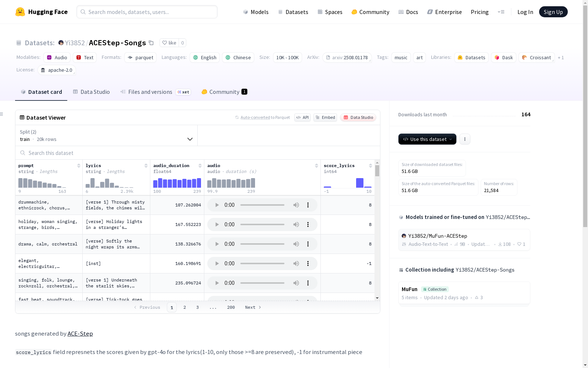Open the MuFun collection
This screenshot has height=368, width=588.
click(x=464, y=293)
